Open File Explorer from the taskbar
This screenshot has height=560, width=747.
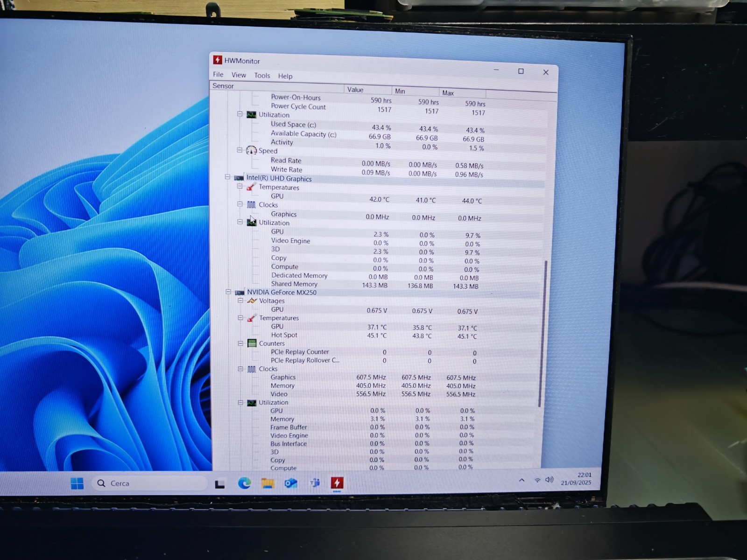tap(268, 483)
